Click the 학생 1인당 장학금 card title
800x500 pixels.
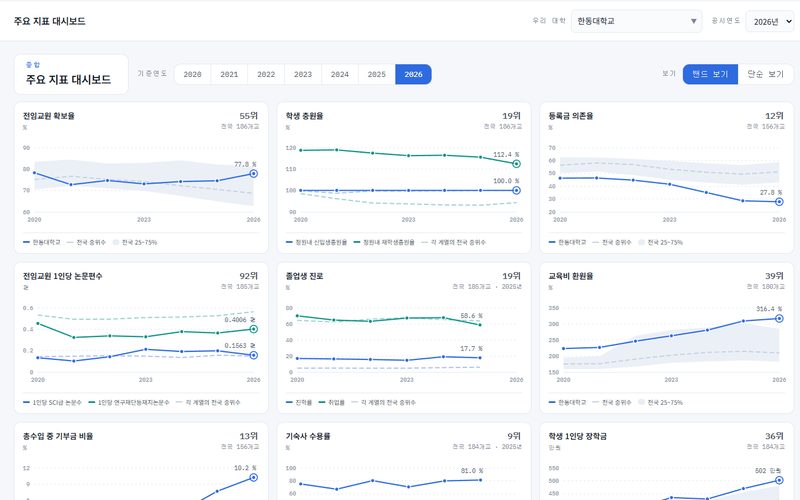coord(578,436)
